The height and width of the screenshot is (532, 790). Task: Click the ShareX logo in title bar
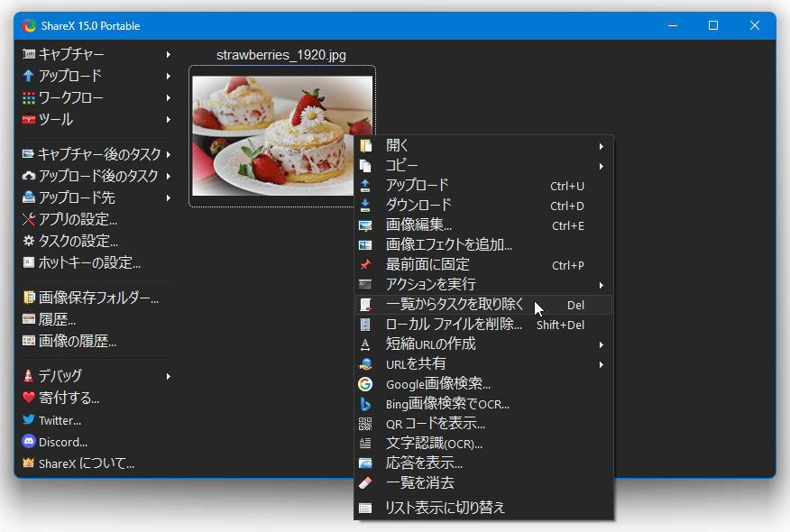29,25
